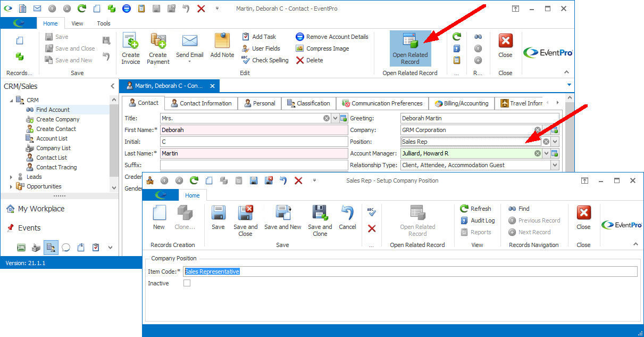The height and width of the screenshot is (337, 644).
Task: Click Cancel in Setup Company Position ribbon
Action: pyautogui.click(x=347, y=218)
